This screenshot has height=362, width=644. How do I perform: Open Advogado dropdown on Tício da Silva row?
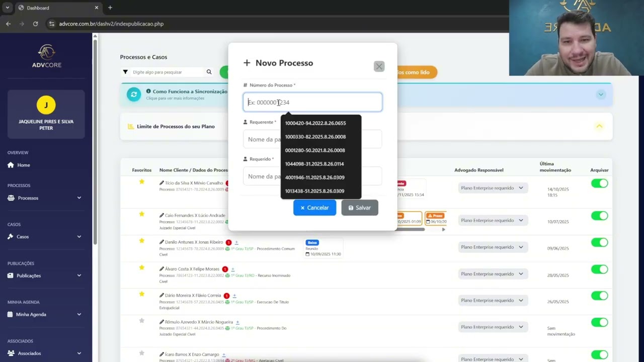click(493, 188)
